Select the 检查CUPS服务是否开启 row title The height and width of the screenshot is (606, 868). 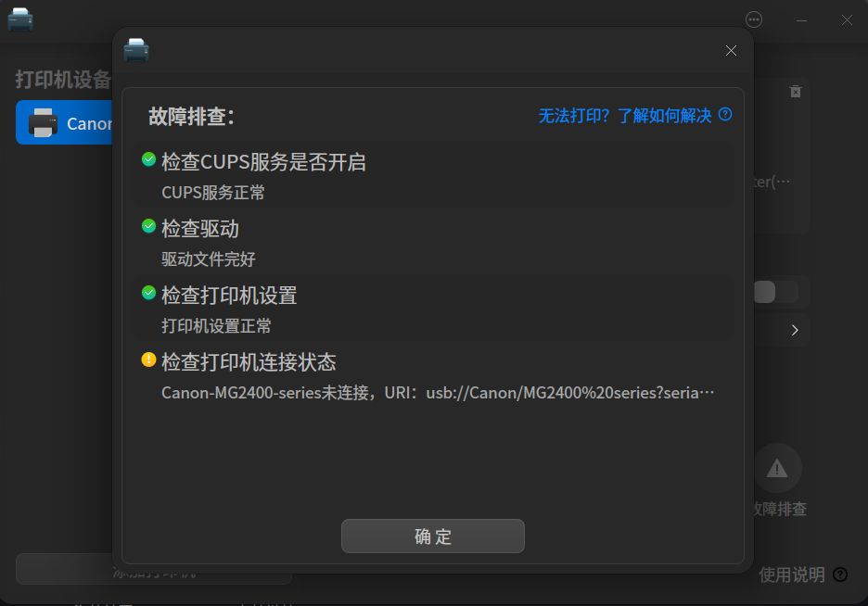(x=263, y=162)
